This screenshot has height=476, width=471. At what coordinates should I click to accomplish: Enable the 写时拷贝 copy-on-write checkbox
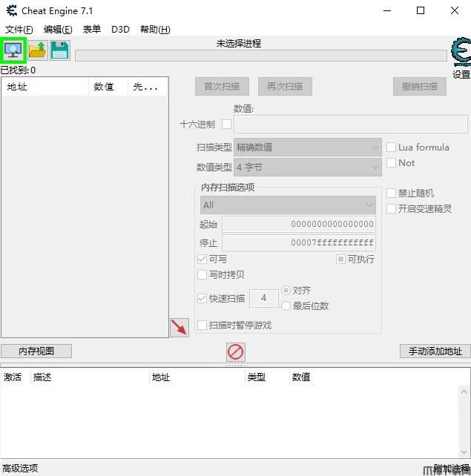pyautogui.click(x=202, y=275)
